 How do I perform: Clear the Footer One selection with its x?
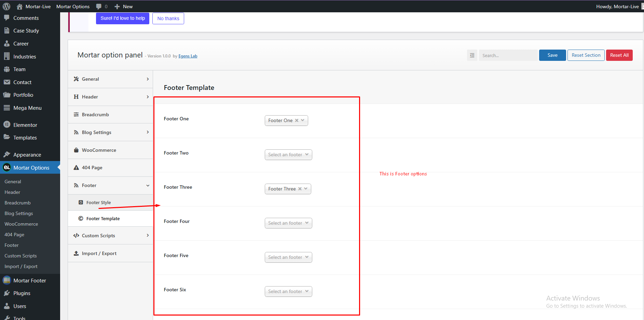(297, 120)
